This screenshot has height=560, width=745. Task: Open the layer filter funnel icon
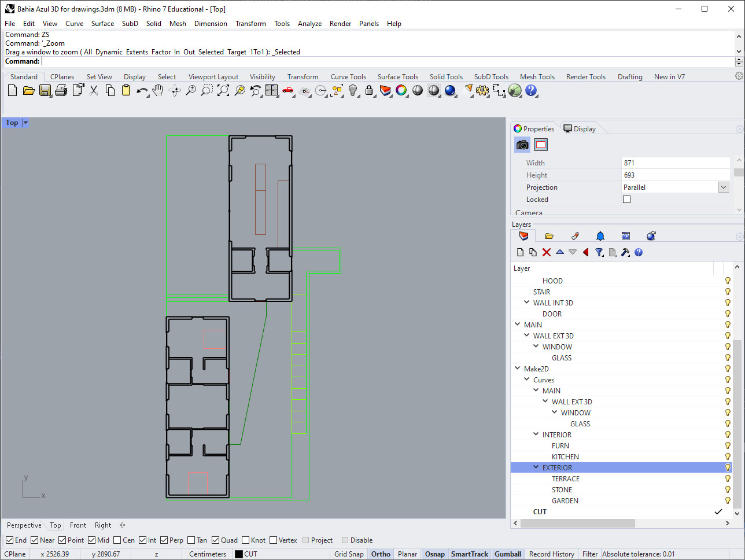coord(599,252)
